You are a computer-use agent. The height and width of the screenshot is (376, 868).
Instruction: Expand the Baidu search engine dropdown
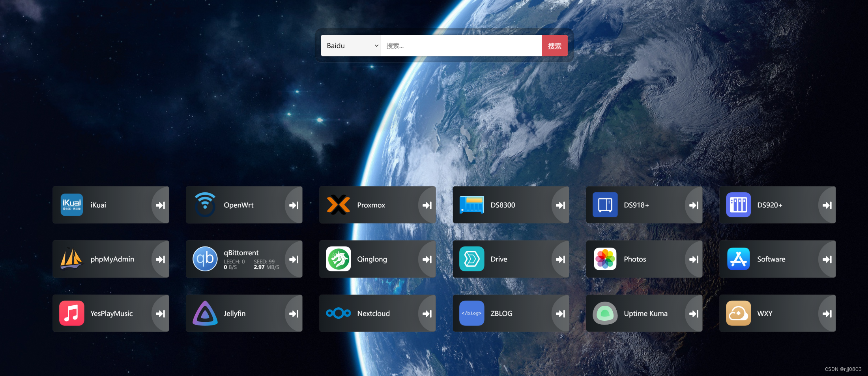[351, 45]
